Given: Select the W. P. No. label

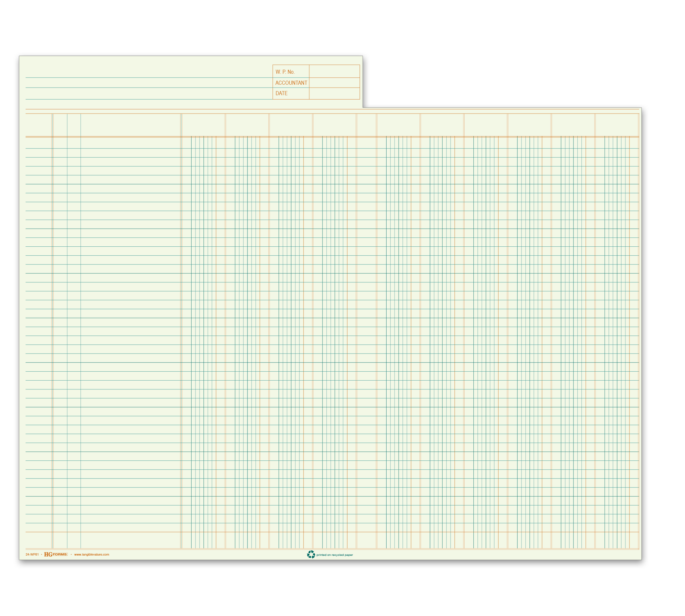Looking at the screenshot, I should point(286,71).
